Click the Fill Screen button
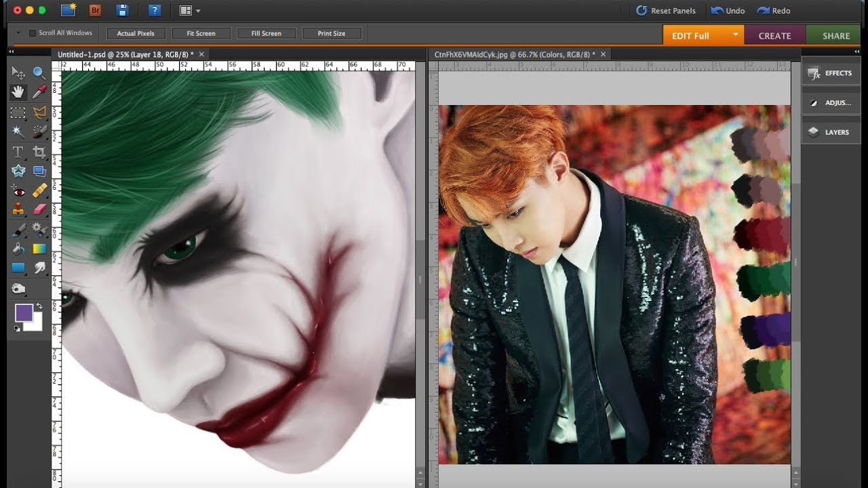868x488 pixels. 266,33
